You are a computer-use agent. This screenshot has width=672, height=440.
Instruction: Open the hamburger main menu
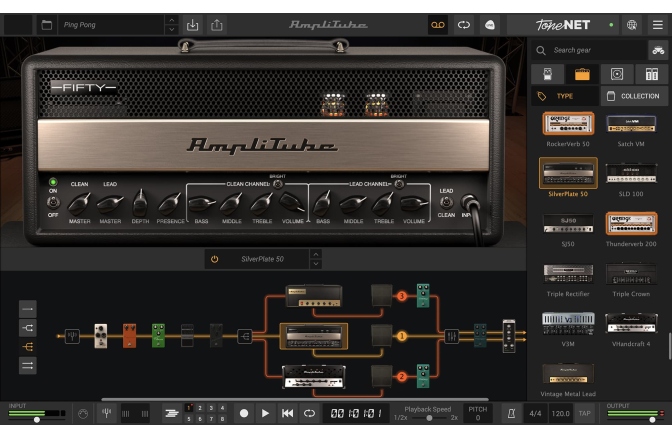point(657,25)
